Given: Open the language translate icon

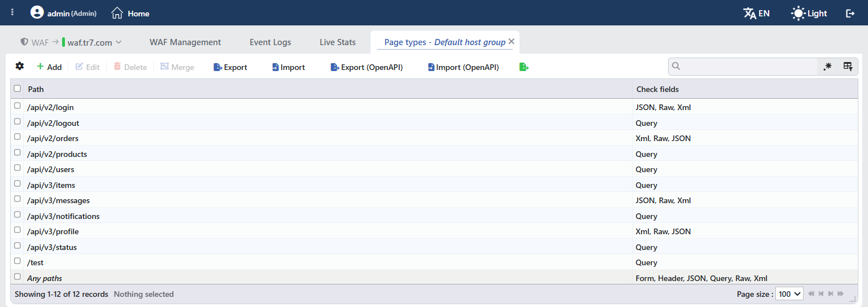Looking at the screenshot, I should (x=749, y=13).
